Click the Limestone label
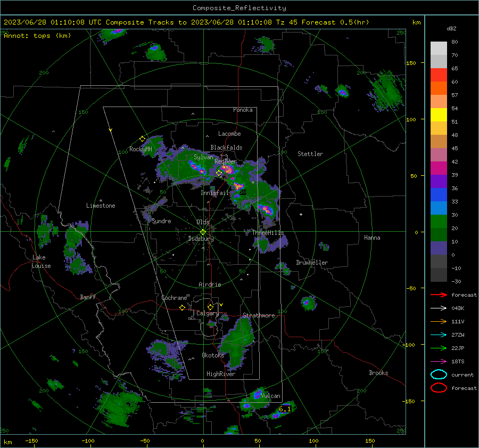 pyautogui.click(x=101, y=206)
